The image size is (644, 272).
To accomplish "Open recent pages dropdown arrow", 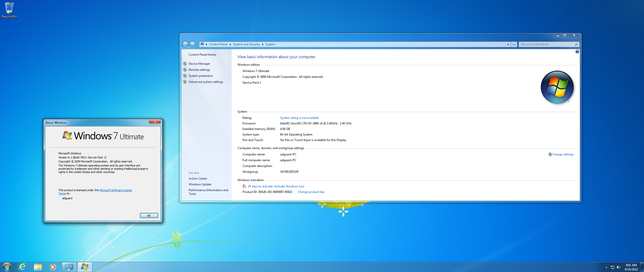I will point(197,45).
